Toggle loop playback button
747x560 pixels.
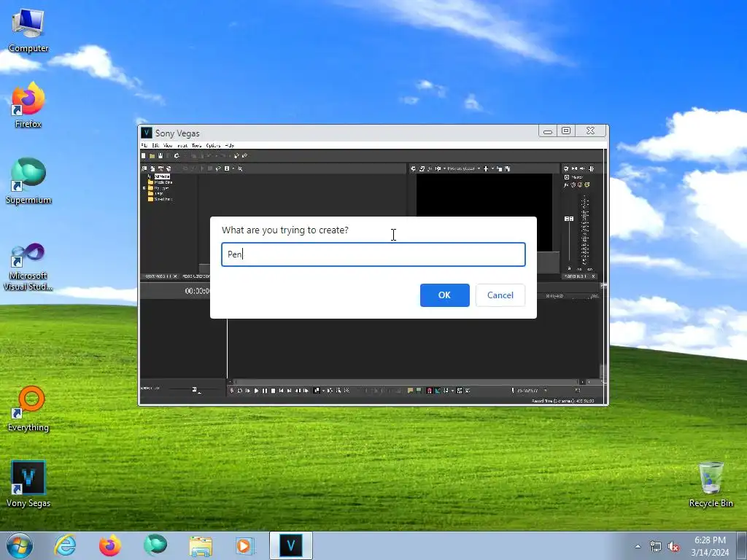[239, 391]
